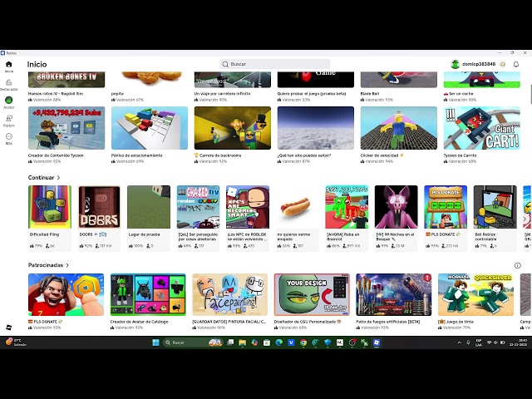Open Creador de Avatar de Catálogo
The height and width of the screenshot is (399, 532).
[x=148, y=295]
